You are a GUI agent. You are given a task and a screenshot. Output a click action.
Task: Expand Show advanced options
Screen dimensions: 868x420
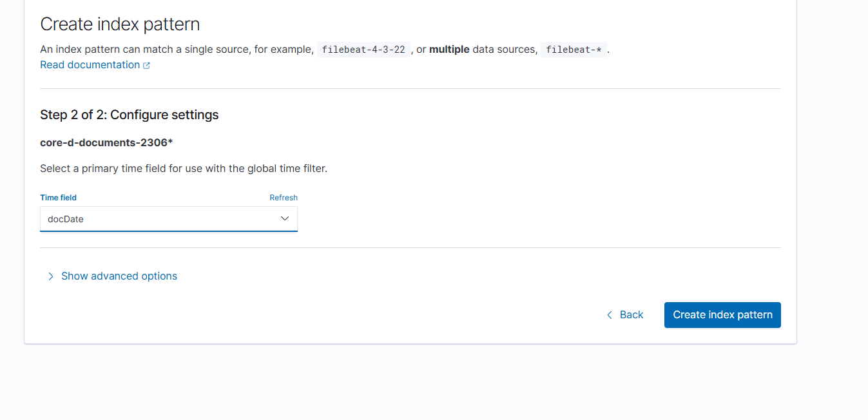pos(119,276)
